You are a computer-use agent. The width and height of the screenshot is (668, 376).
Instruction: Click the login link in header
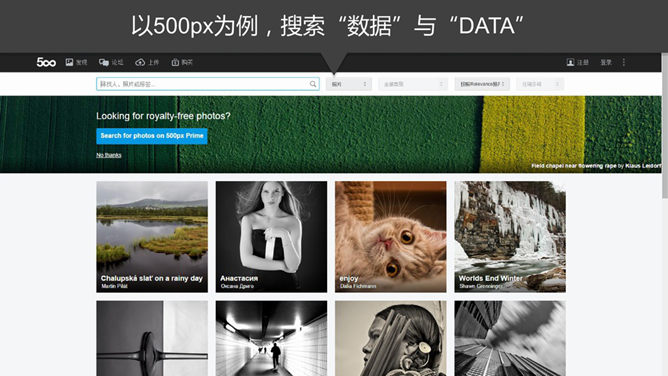[606, 62]
